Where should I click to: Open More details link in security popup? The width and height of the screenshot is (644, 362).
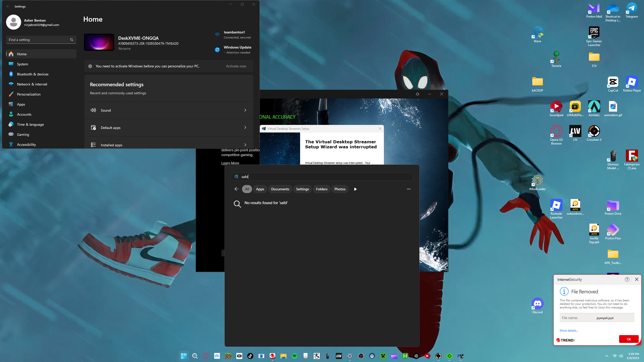coord(569,331)
